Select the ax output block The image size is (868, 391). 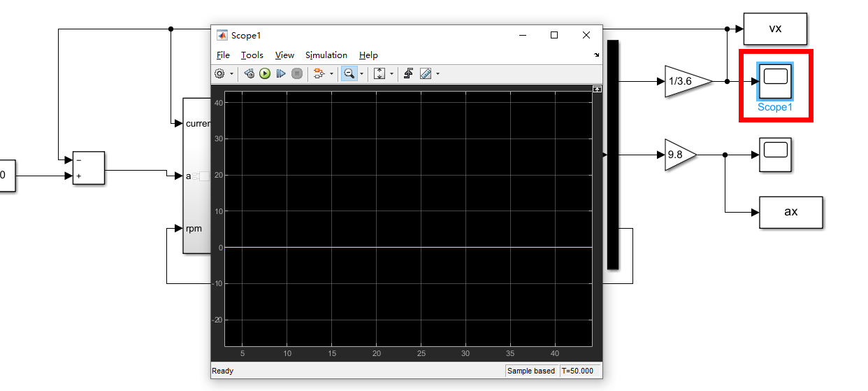tap(791, 212)
